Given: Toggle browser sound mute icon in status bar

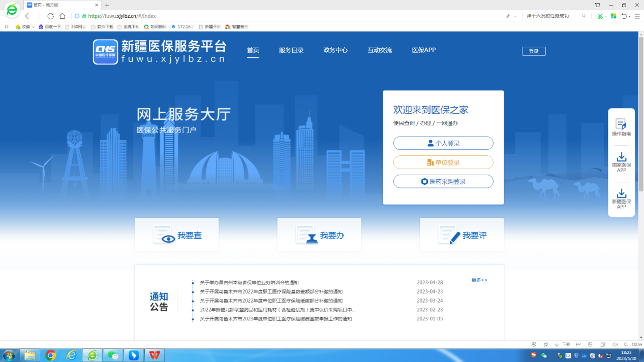Looking at the screenshot, I should click(615, 344).
